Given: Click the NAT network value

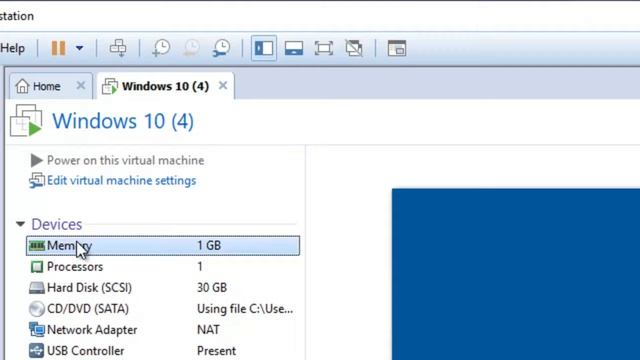Looking at the screenshot, I should 208,330.
